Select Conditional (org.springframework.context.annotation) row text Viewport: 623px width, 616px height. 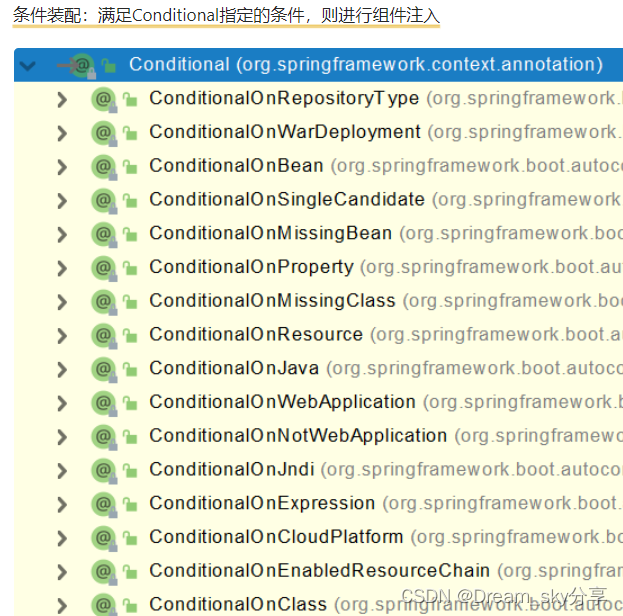click(366, 65)
